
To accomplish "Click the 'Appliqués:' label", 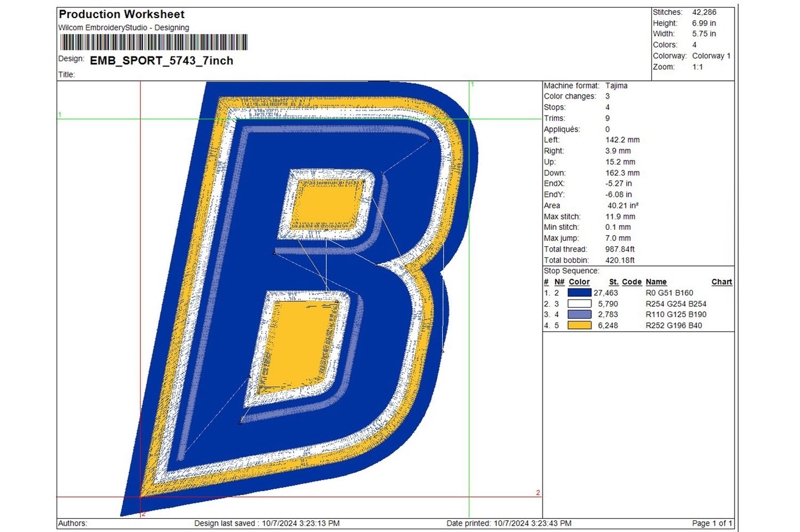I will coord(562,130).
